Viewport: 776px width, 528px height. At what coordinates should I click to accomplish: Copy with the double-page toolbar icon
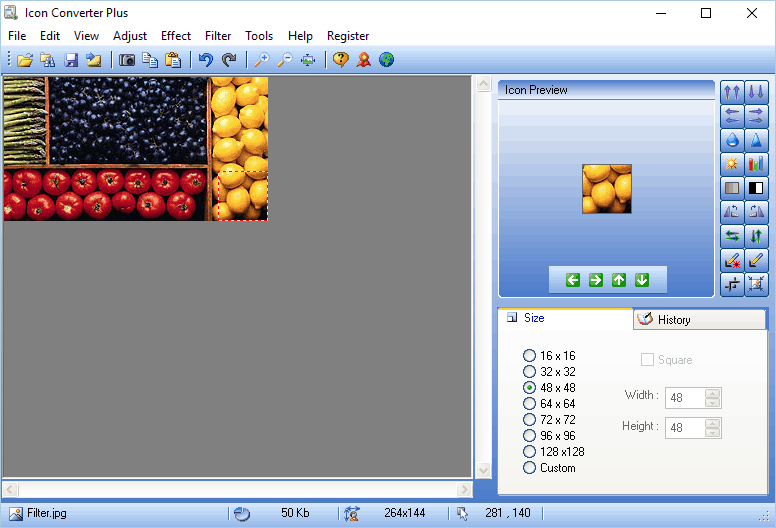tap(150, 60)
